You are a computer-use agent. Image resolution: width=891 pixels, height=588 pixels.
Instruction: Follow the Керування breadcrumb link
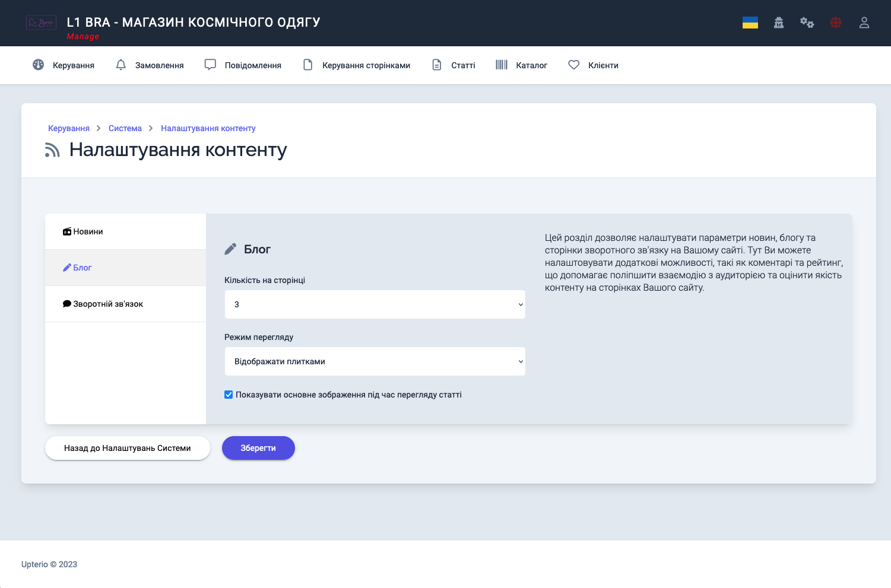tap(69, 128)
